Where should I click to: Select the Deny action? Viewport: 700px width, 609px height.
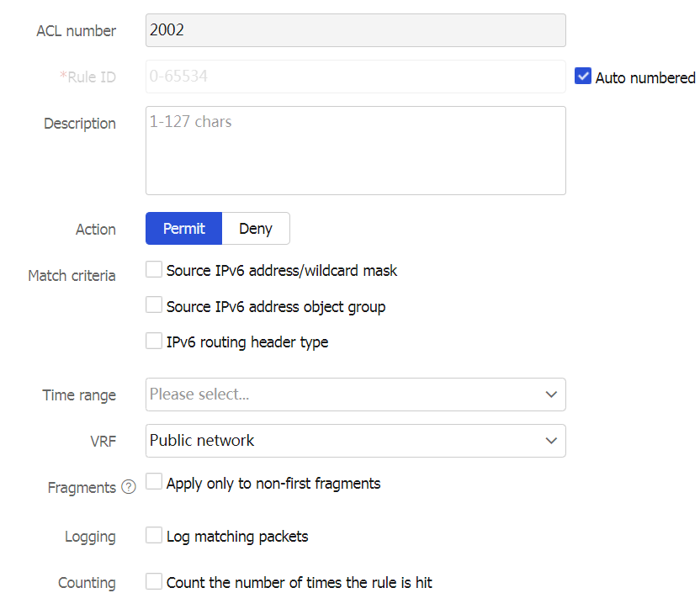256,229
